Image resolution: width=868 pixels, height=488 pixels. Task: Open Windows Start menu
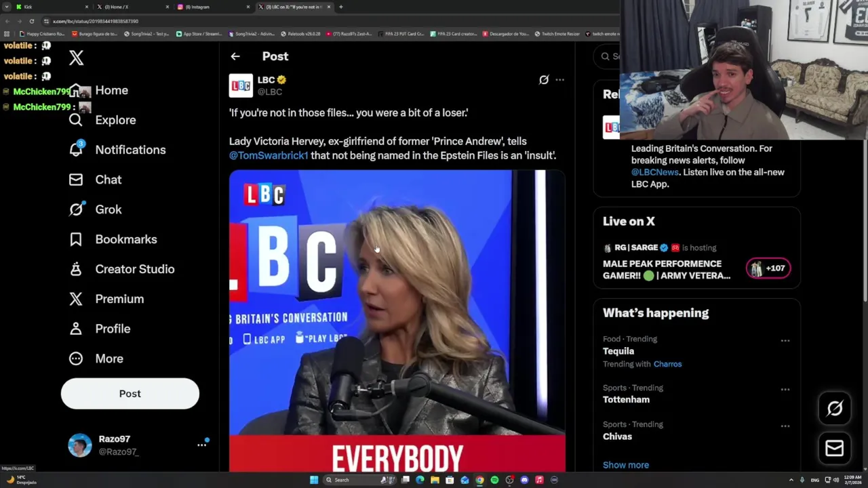pos(314,480)
